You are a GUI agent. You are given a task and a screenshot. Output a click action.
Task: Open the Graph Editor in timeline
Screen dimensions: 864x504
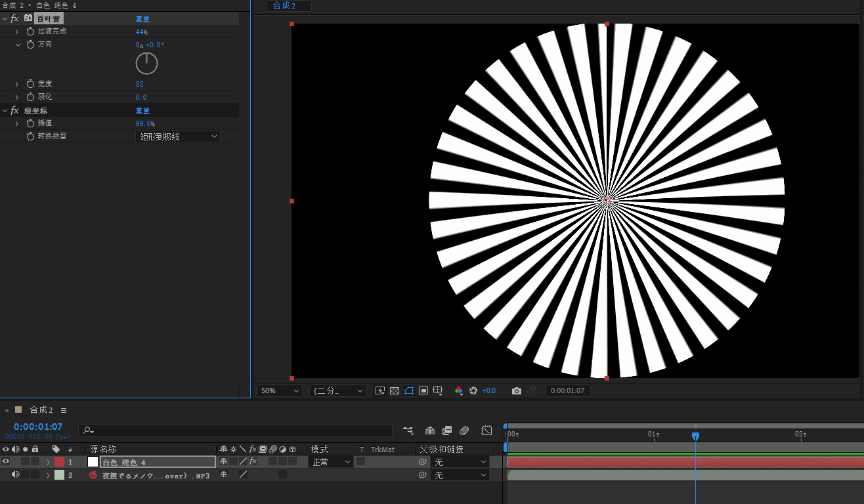[486, 430]
